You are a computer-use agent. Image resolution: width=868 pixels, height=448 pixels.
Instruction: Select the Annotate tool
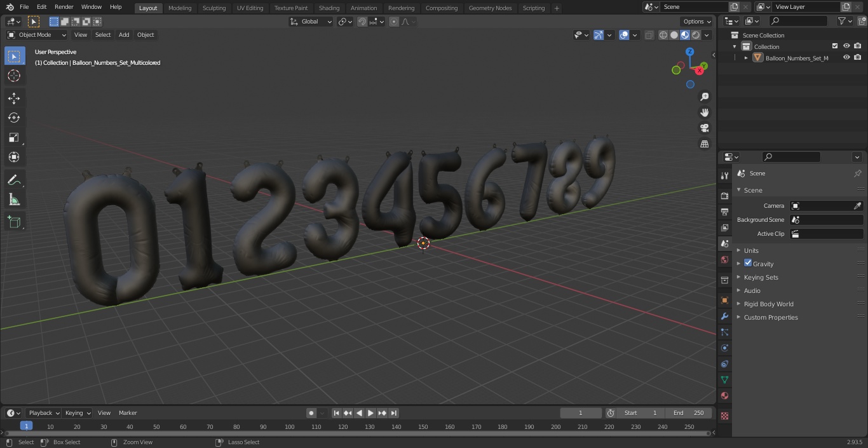pos(14,180)
